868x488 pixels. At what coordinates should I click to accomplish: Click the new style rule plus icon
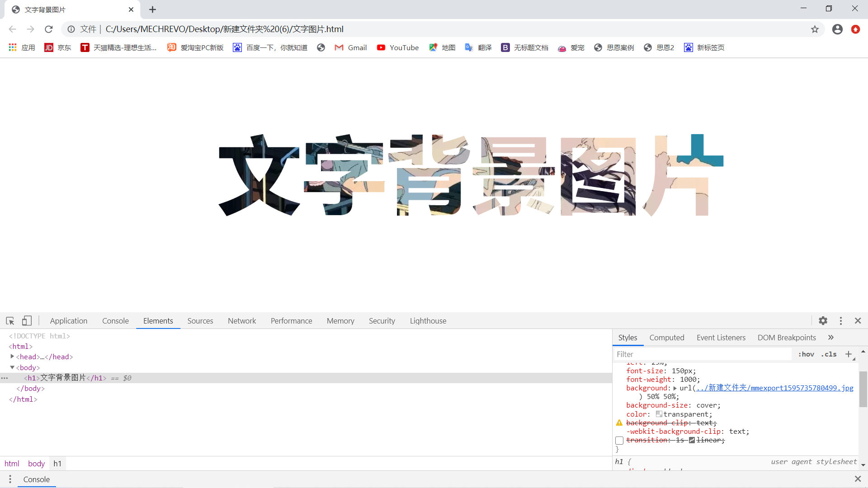[x=848, y=354]
